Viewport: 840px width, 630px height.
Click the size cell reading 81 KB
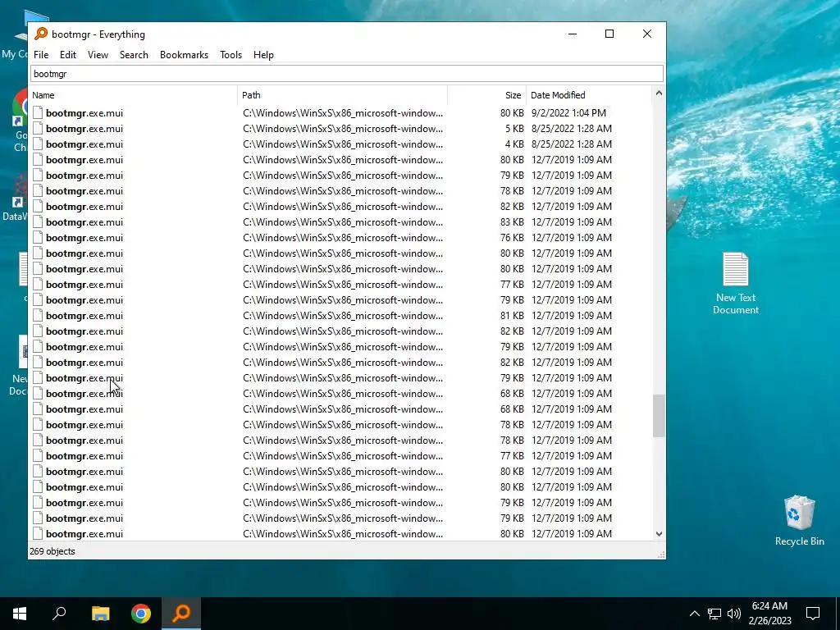click(512, 316)
